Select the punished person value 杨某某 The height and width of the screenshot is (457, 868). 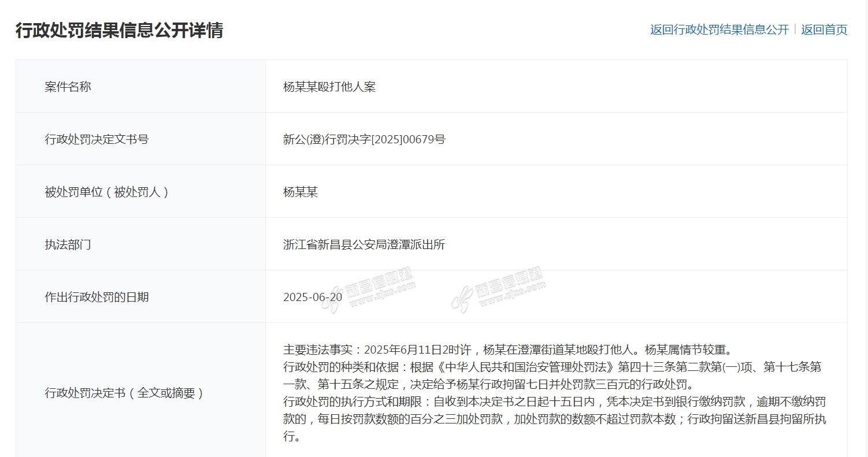click(x=301, y=192)
